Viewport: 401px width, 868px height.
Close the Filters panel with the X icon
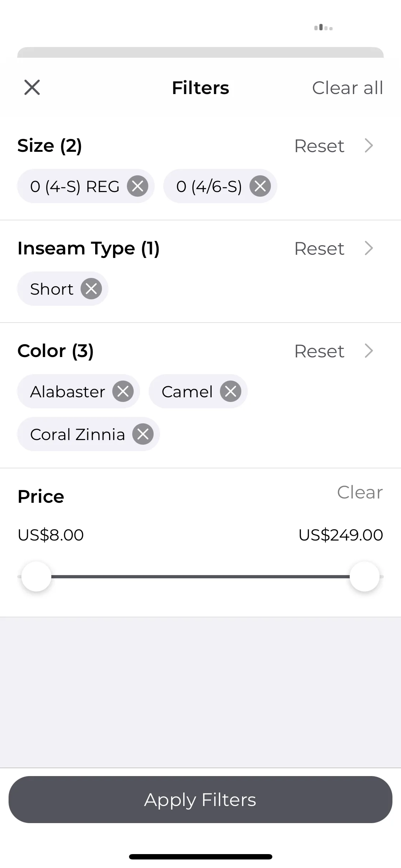pos(32,87)
